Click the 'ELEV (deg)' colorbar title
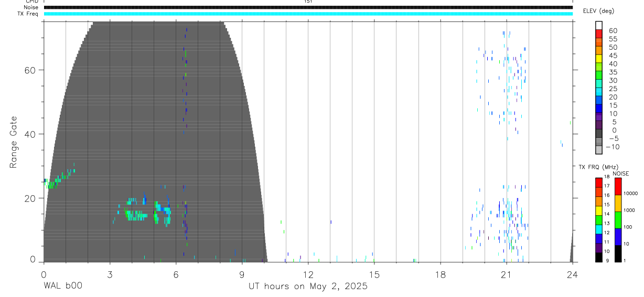This screenshot has width=644, height=297. click(x=598, y=11)
